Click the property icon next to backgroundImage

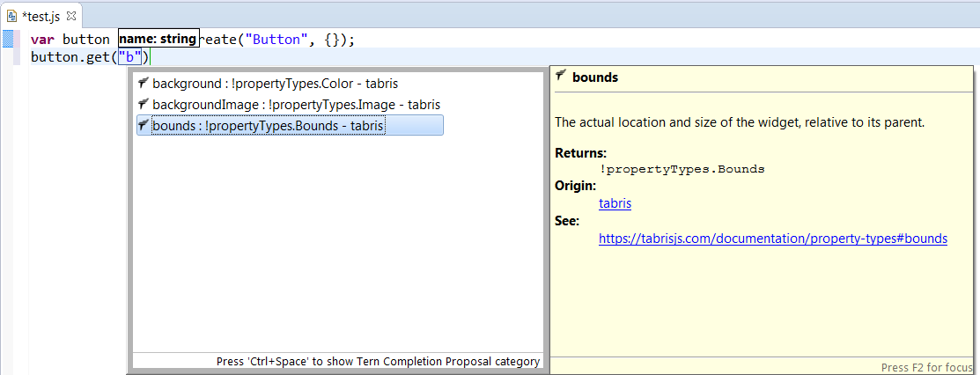pos(144,105)
